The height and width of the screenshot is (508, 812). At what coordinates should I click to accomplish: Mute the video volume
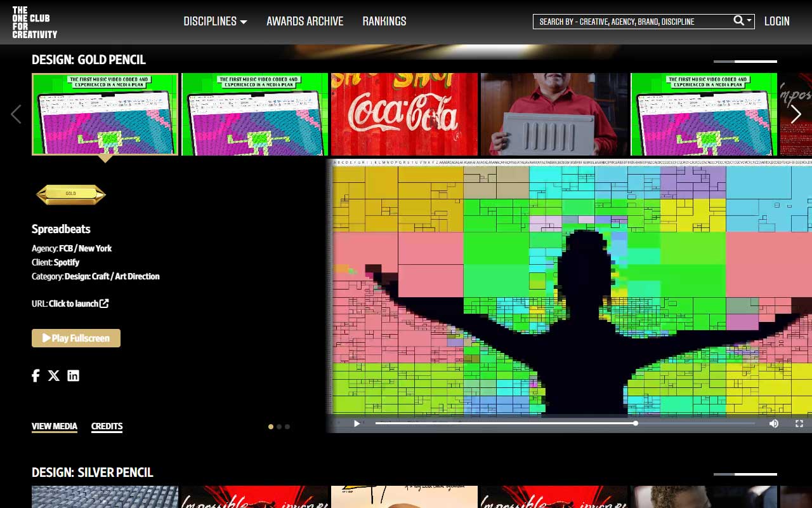pos(773,424)
